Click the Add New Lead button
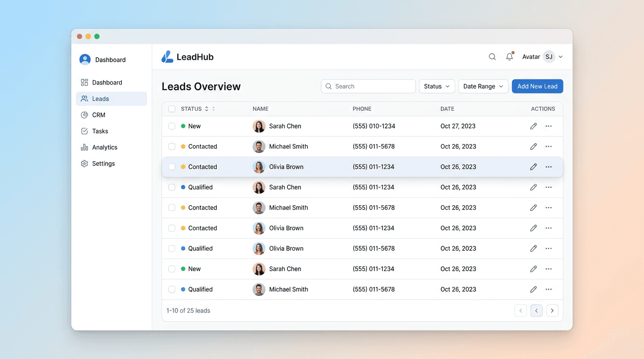Viewport: 644px width, 359px height. coord(537,86)
